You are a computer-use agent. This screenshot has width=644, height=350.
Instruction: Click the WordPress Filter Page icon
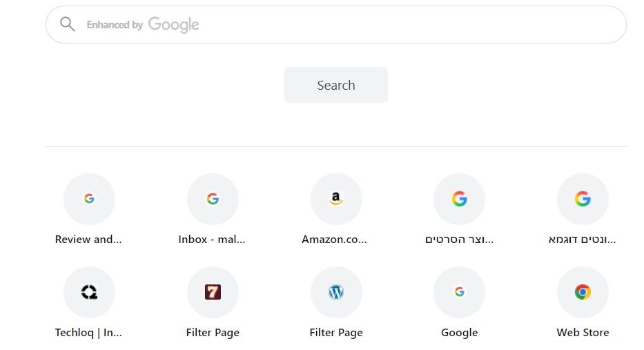point(336,292)
